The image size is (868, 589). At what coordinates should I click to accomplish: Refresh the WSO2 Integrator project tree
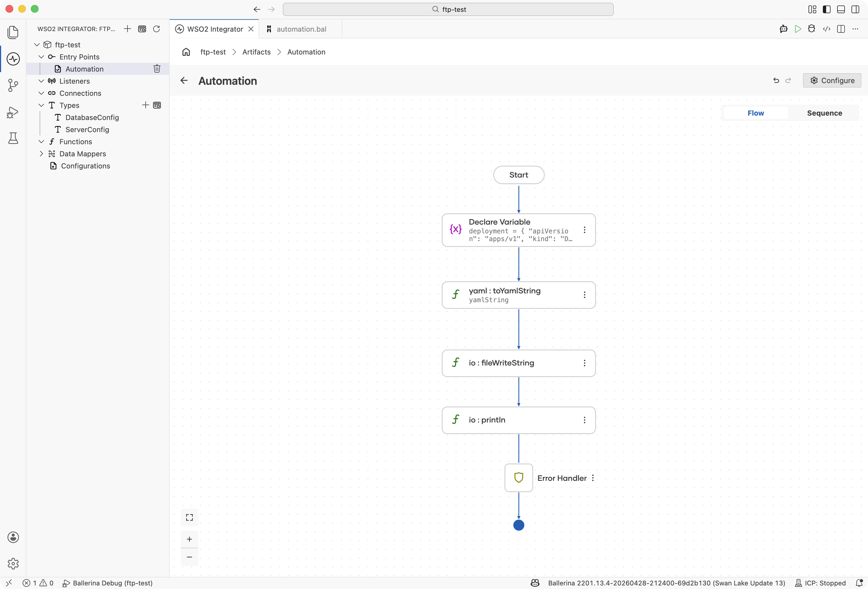tap(156, 29)
